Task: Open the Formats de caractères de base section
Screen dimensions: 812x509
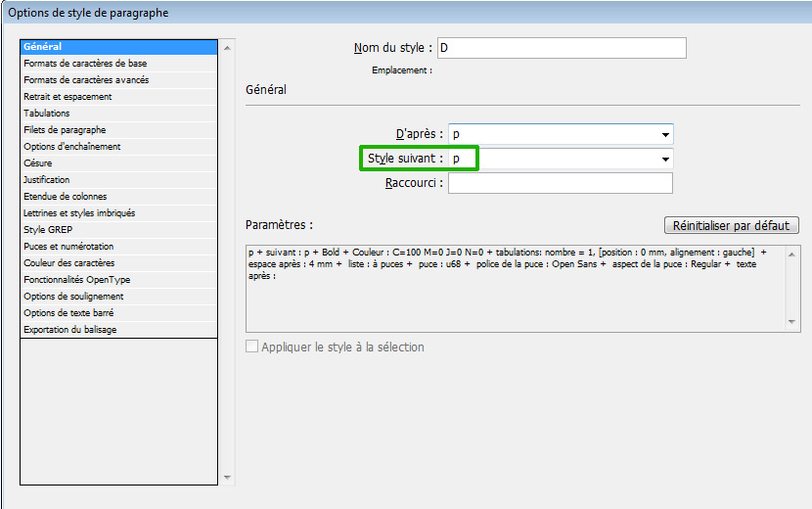Action: coord(86,64)
